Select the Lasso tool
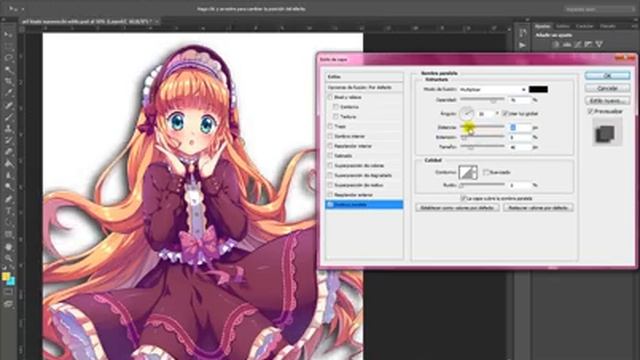640x360 pixels. click(8, 58)
